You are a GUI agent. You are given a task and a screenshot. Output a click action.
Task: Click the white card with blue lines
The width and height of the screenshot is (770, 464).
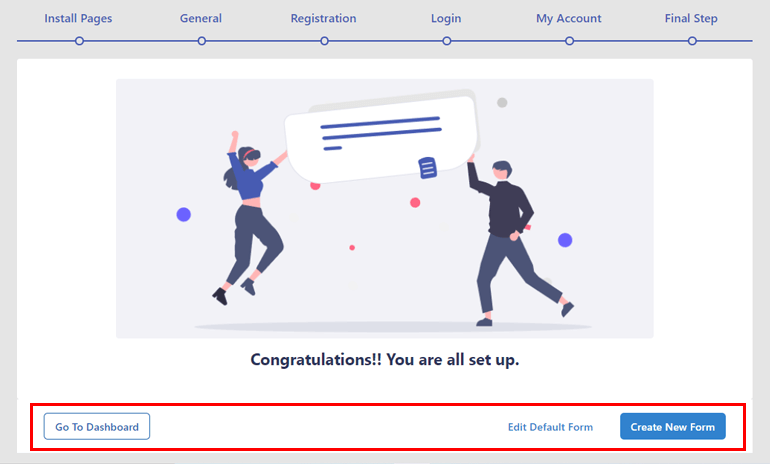(381, 140)
